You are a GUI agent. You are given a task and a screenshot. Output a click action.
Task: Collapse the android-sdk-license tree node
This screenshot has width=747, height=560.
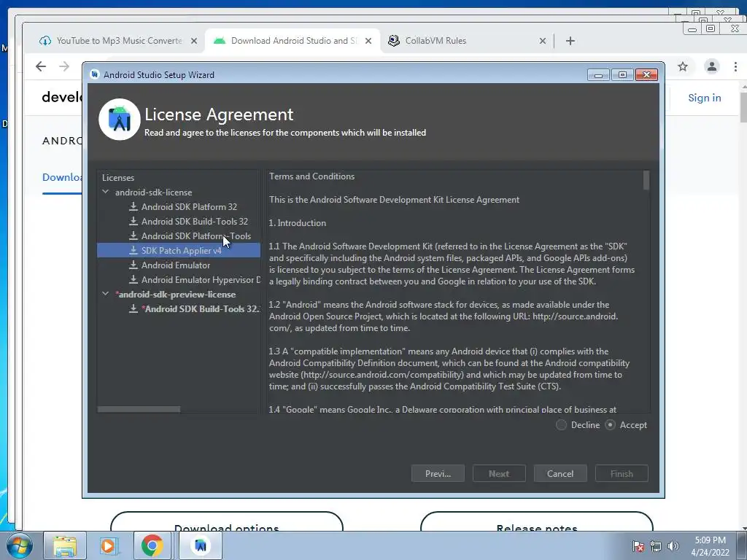pyautogui.click(x=105, y=192)
